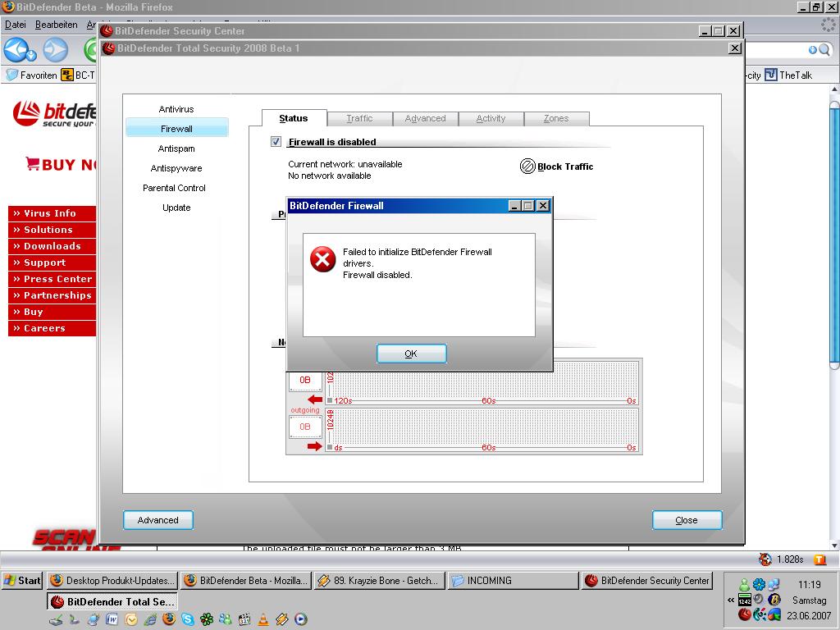Click the red error icon in firewall dialog
The width and height of the screenshot is (840, 630).
tap(323, 259)
